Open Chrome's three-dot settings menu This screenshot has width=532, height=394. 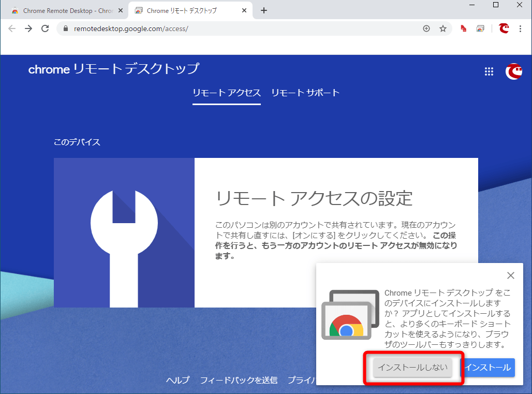click(520, 28)
